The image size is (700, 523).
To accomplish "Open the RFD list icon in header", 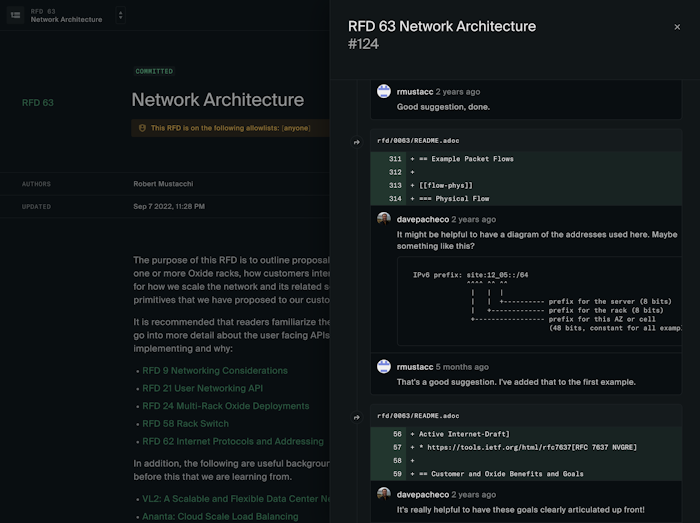I will (x=17, y=15).
